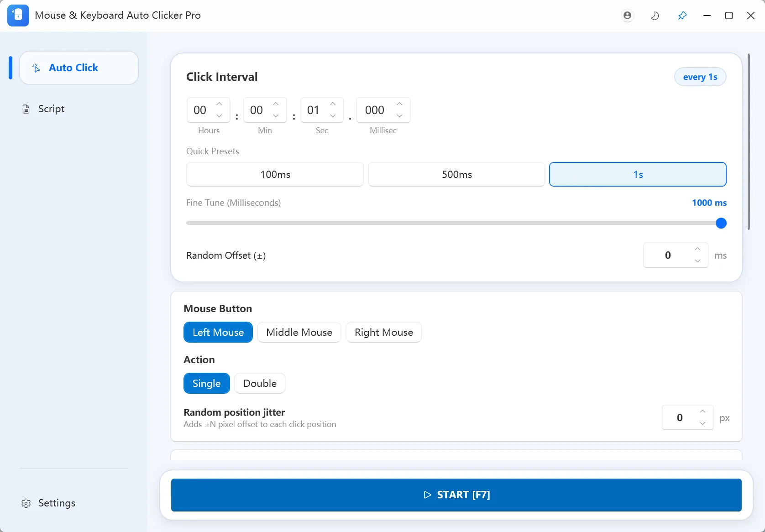Decrease the Hours value with down arrow

point(220,116)
